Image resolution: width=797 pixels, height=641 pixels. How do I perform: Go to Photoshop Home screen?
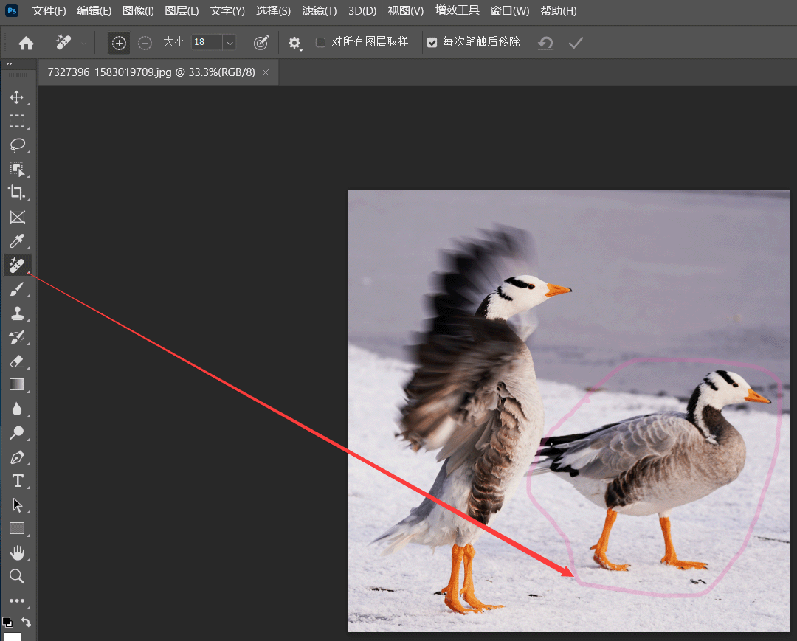point(26,43)
